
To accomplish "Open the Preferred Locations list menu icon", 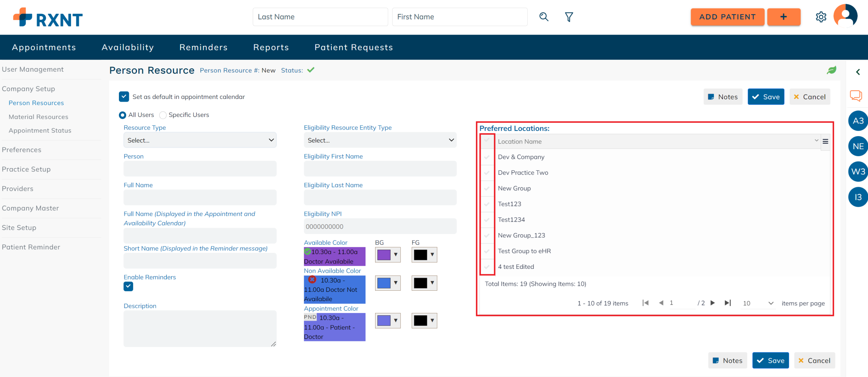I will point(825,141).
